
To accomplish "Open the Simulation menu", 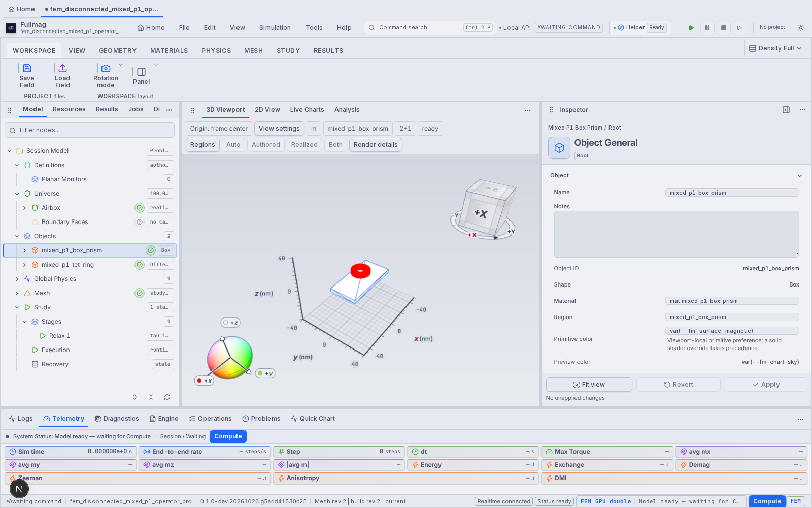I will pyautogui.click(x=275, y=28).
